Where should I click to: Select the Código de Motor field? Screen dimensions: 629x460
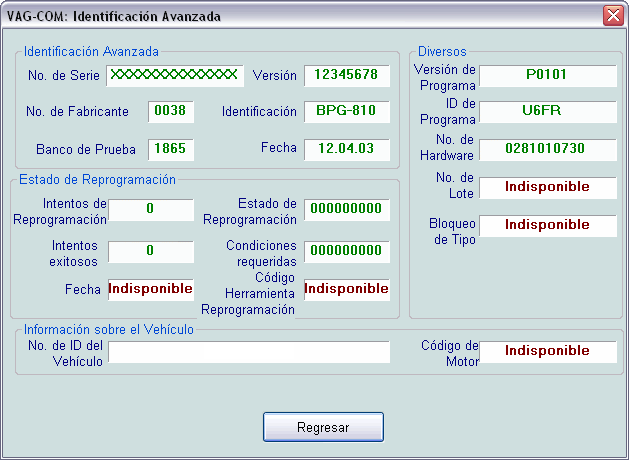[x=547, y=351]
